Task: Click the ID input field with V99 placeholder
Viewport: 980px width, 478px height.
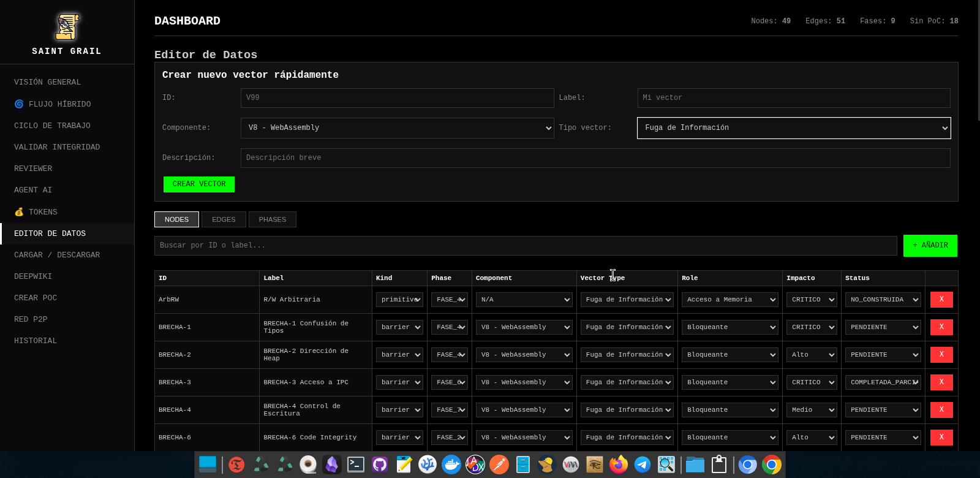Action: click(x=398, y=98)
